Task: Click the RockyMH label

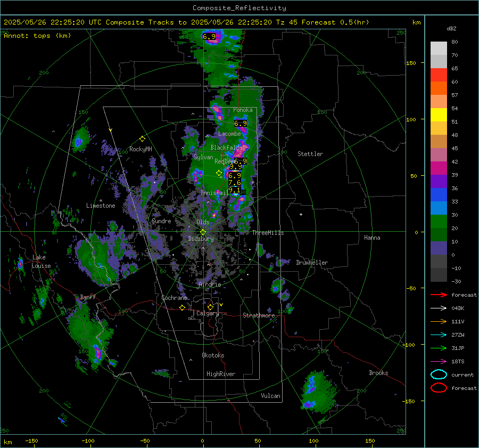Action: pyautogui.click(x=141, y=149)
